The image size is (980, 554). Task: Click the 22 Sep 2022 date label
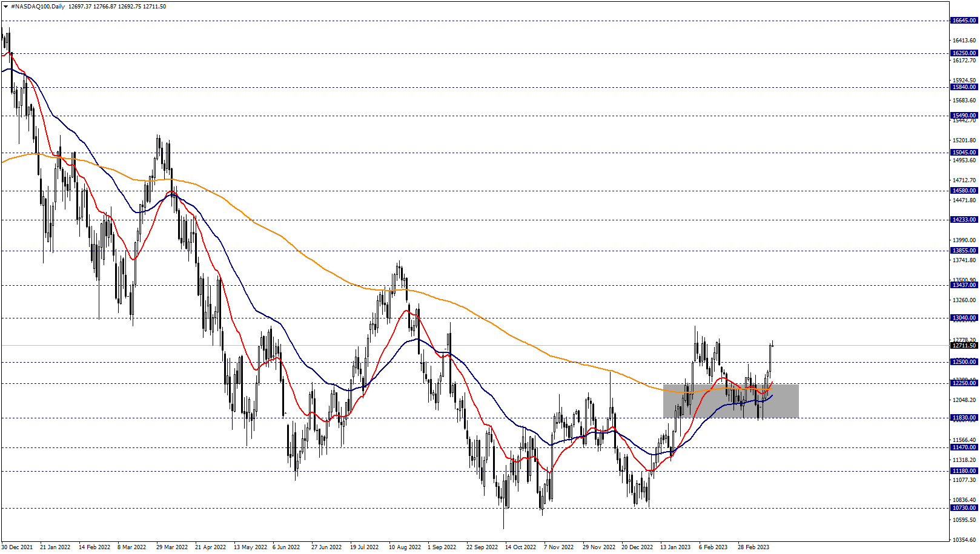(x=482, y=547)
